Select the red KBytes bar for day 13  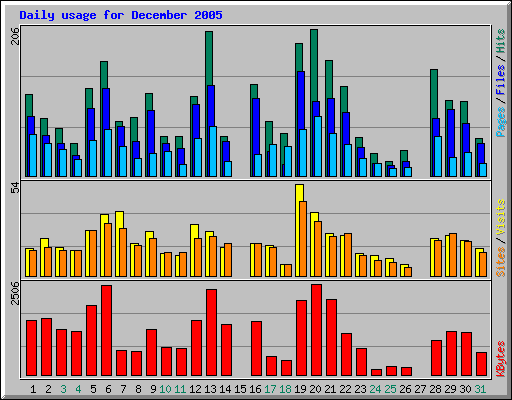212,333
